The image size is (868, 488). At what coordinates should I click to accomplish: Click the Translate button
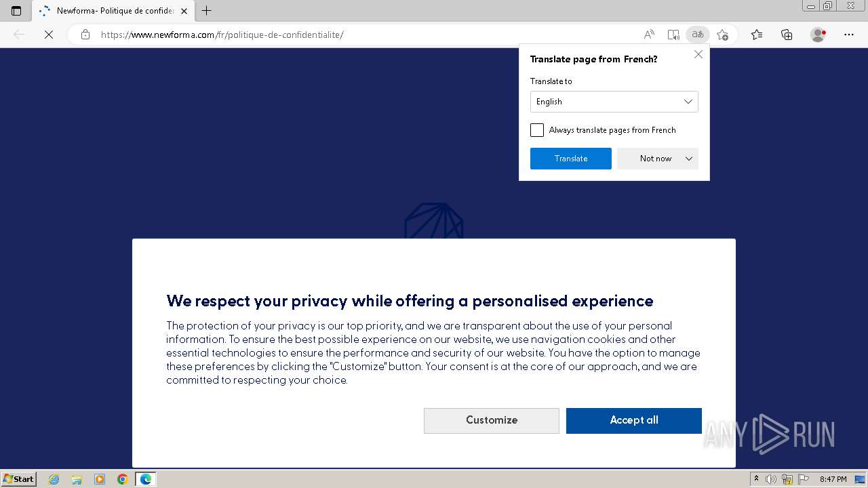(570, 159)
